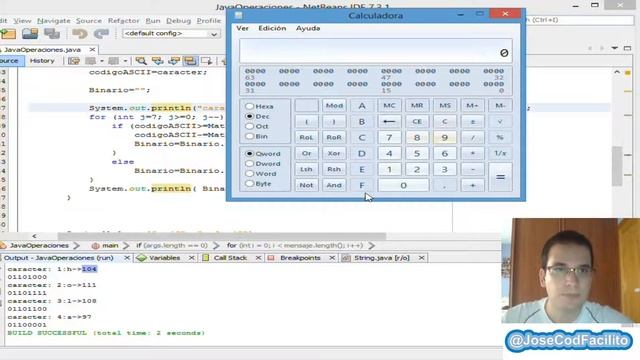Select the Bin radio button

coord(249,136)
